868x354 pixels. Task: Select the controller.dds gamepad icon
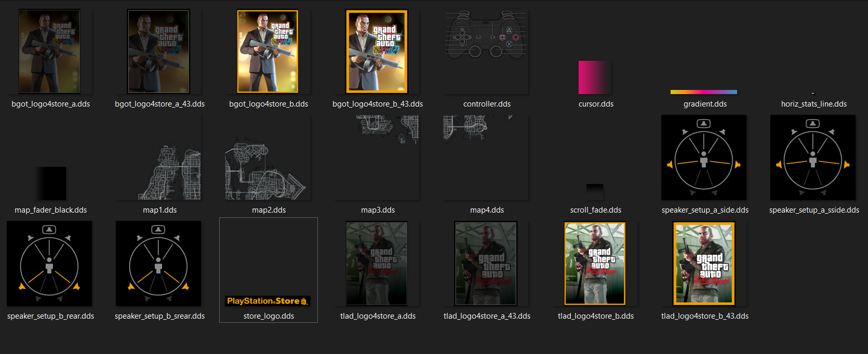486,36
